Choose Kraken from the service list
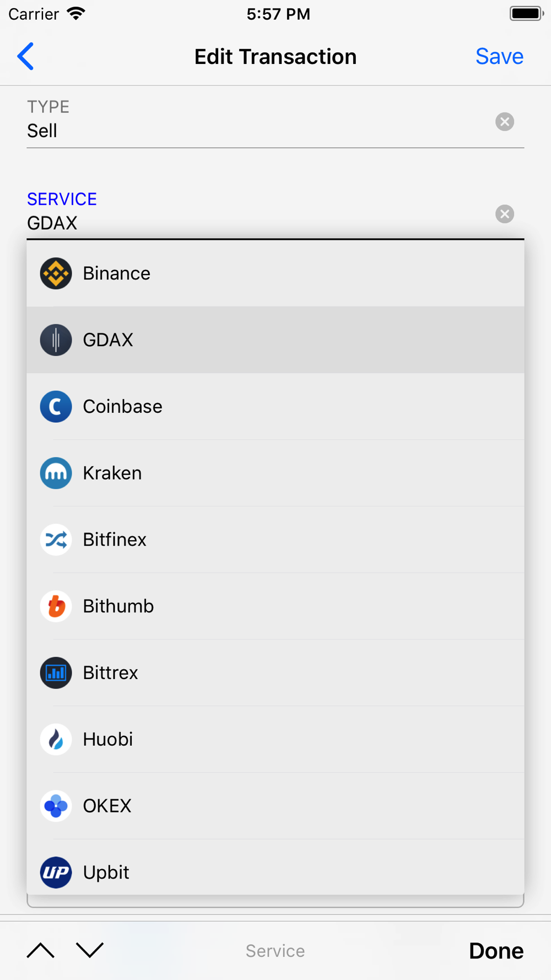 275,473
